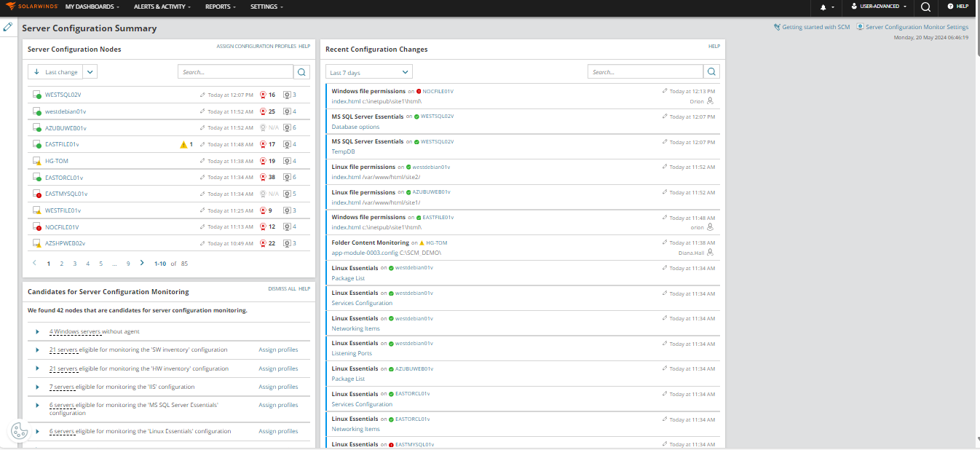
Task: Expand the 'HW inventory' eligible servers row
Action: 37,368
